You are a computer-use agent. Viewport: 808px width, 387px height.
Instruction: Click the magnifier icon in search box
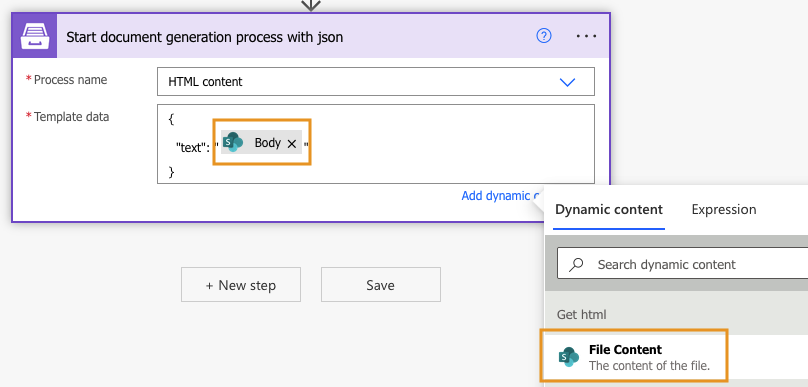click(576, 264)
